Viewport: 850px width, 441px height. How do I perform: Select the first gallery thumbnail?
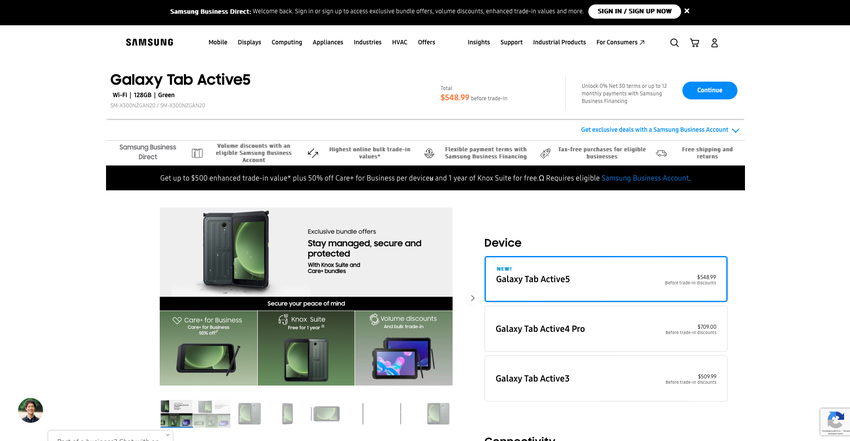click(177, 412)
